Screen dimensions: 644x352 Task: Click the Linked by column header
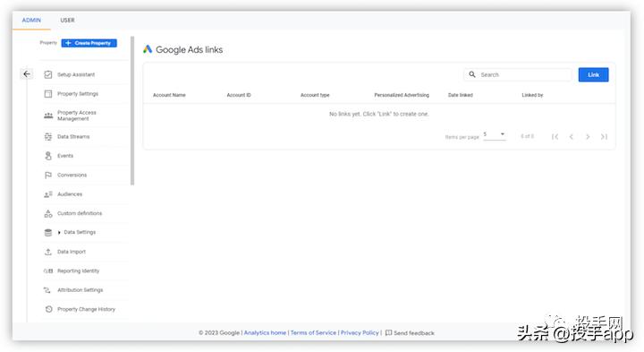[532, 95]
